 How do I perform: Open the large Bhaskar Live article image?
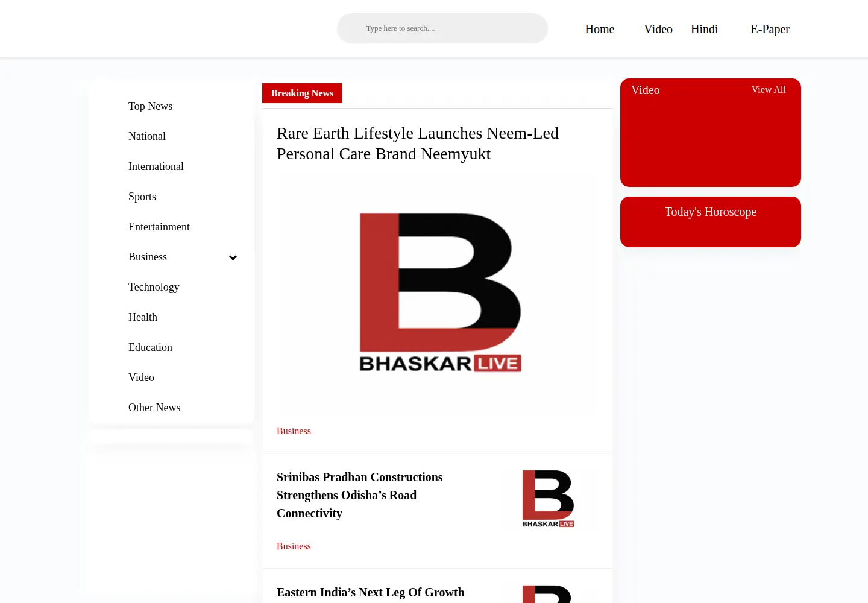(x=438, y=294)
